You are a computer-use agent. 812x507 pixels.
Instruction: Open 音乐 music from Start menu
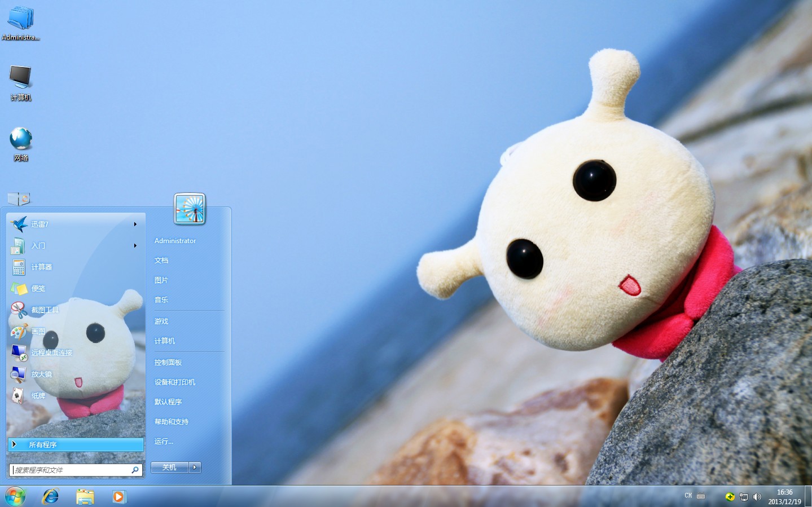click(x=161, y=300)
